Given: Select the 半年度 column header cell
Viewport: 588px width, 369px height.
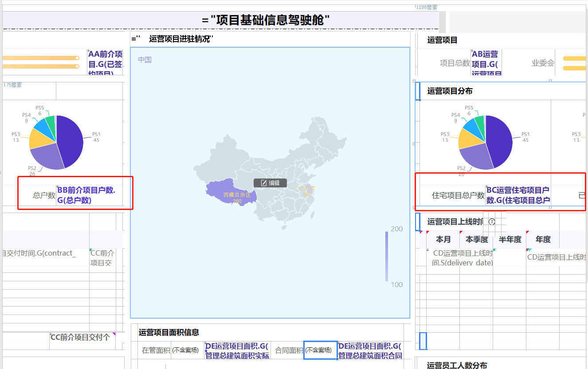Looking at the screenshot, I should (510, 240).
